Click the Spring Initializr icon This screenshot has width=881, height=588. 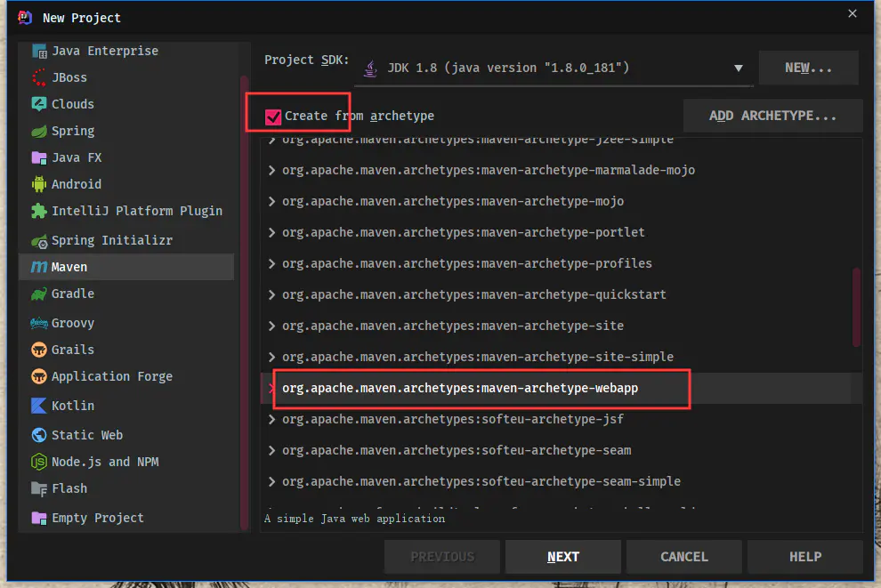tap(39, 241)
